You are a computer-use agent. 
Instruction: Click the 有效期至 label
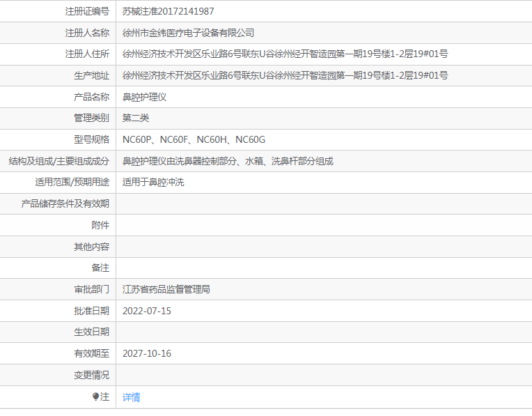[92, 353]
